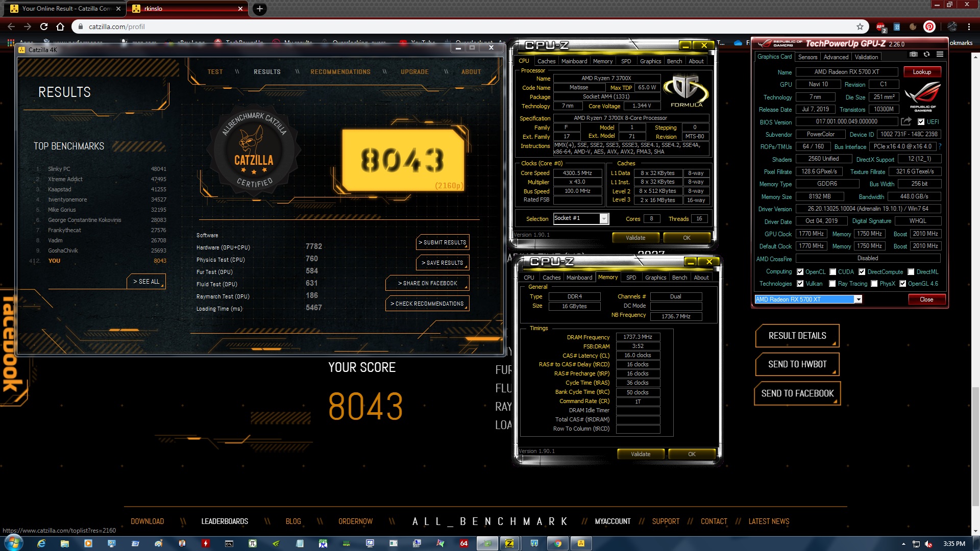The height and width of the screenshot is (551, 980).
Task: Click the volume icon in system tray
Action: click(x=929, y=544)
